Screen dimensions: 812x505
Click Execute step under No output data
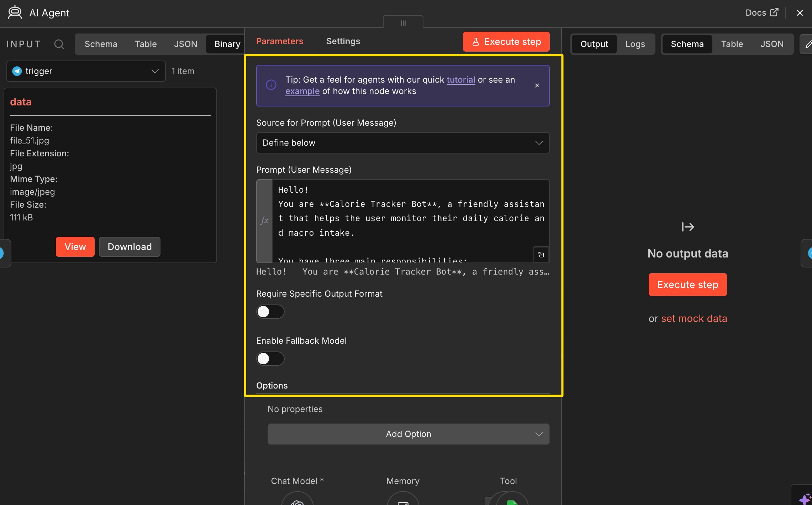point(687,285)
